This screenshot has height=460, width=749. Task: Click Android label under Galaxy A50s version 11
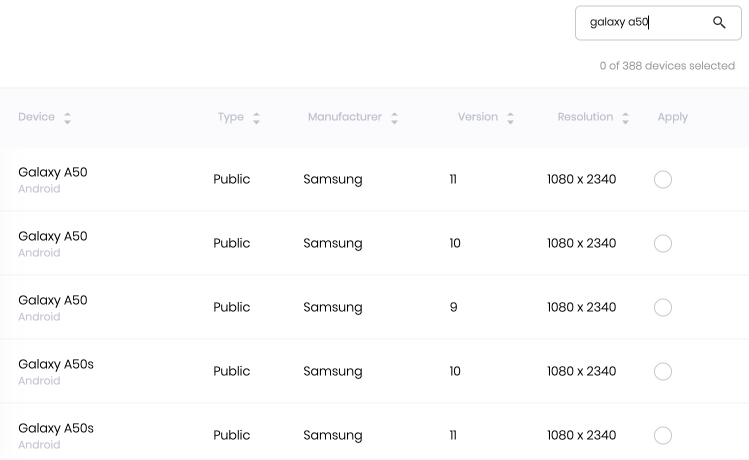coord(39,445)
